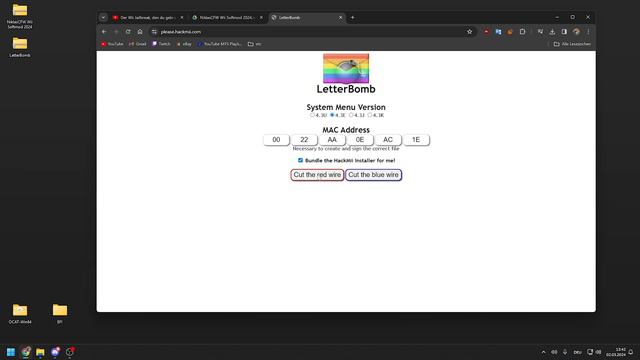Open the purple chat app taskbar icon
This screenshot has height=360, width=640.
point(55,352)
